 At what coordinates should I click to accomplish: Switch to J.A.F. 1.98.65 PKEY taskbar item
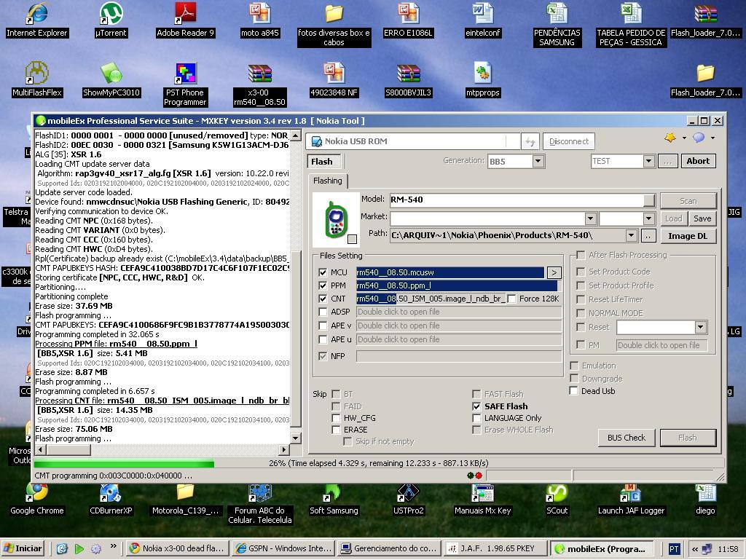tap(494, 548)
